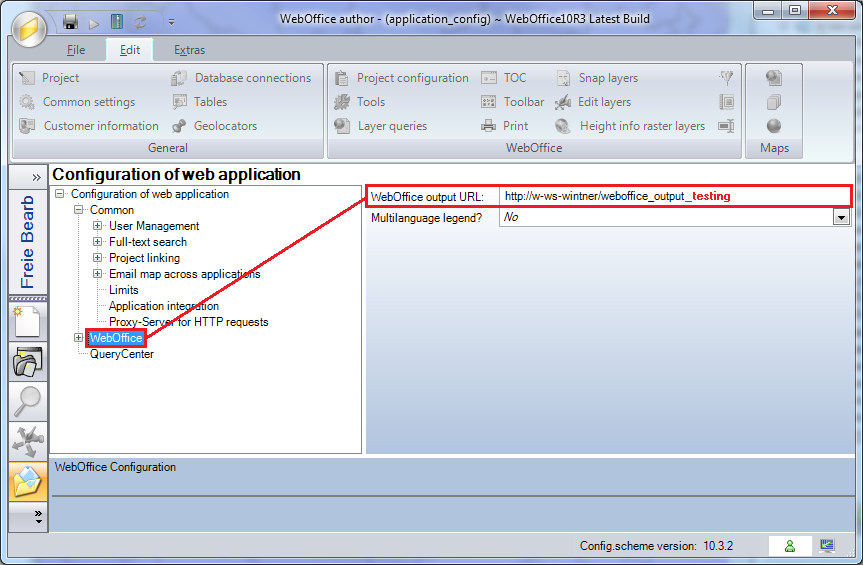Screen dimensions: 863x565
Task: Select the Limits tree item
Action: click(123, 290)
